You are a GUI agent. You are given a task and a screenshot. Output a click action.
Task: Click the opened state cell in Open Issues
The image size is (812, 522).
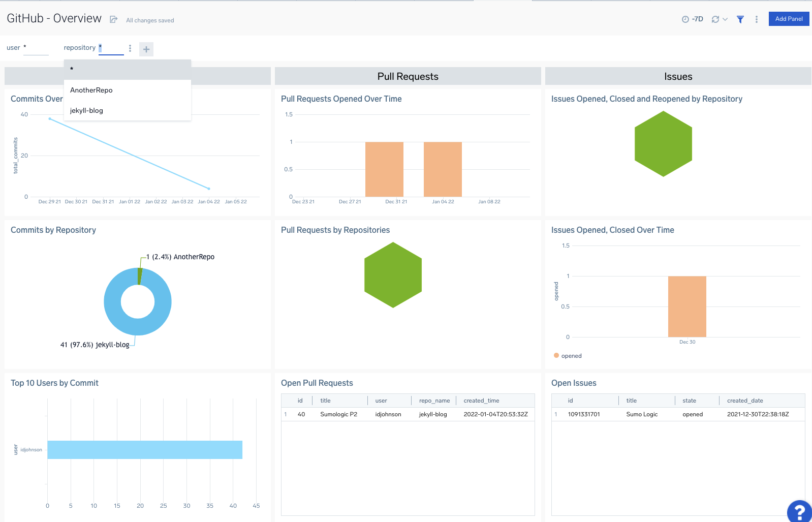pos(693,414)
